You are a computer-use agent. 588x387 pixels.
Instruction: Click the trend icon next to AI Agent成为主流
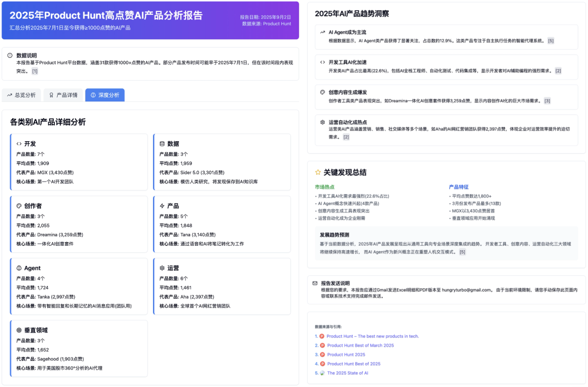(x=322, y=32)
